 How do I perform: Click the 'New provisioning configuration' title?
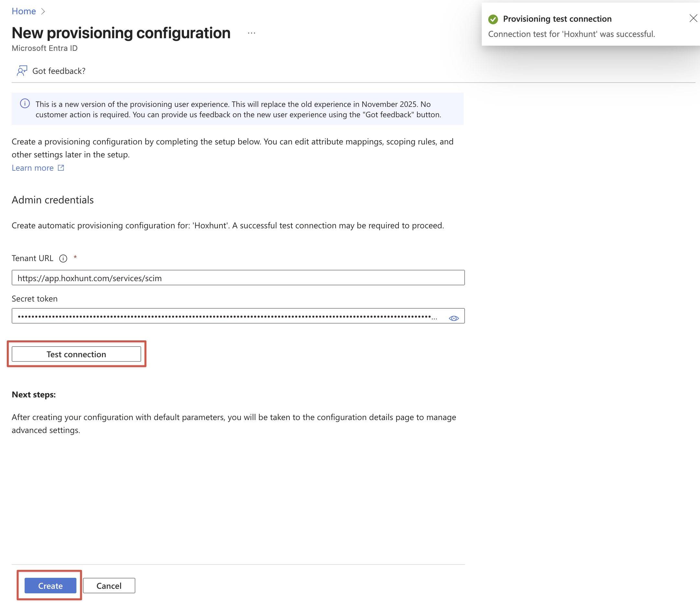pos(121,33)
